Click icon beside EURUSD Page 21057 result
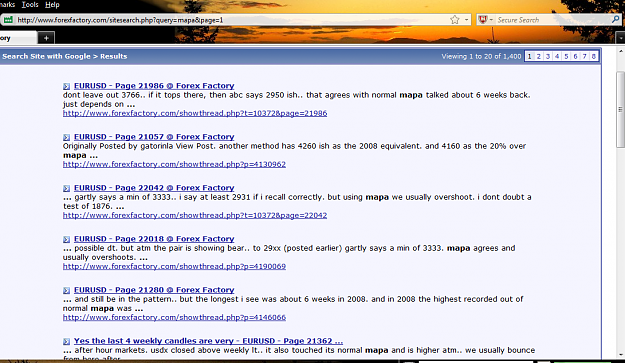Screen dimensions: 625x363 (66, 137)
